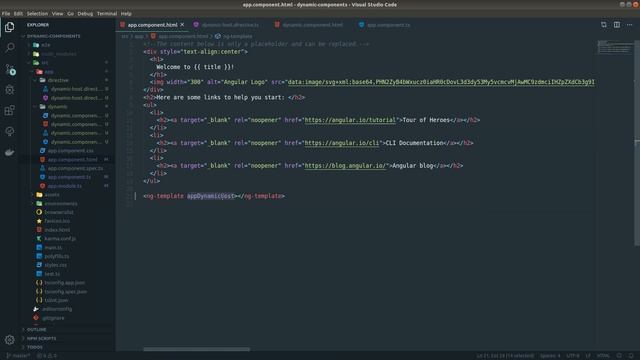Click the tslint.json braces icon
The height and width of the screenshot is (360, 640).
pos(39,300)
